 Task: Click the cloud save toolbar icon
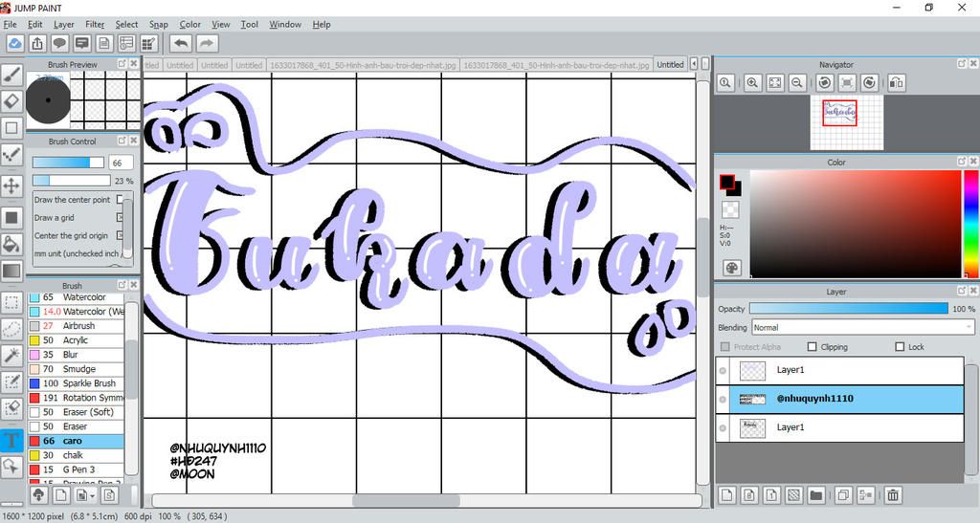[x=15, y=43]
